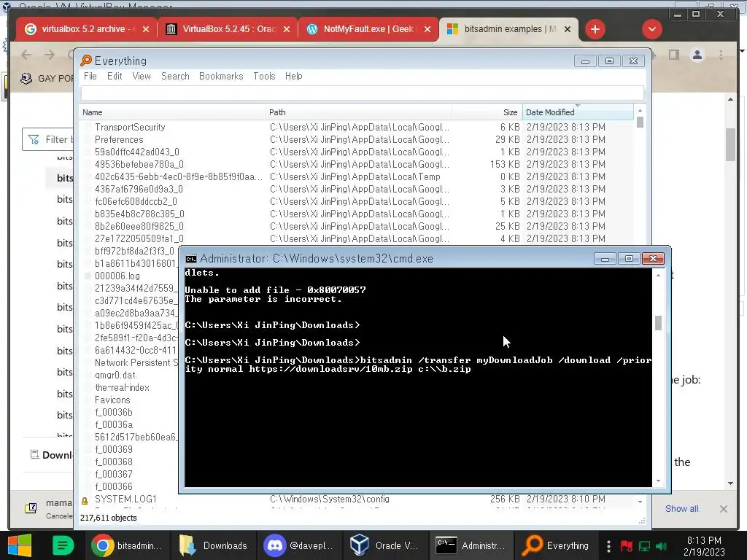Open the File menu in Everything
The width and height of the screenshot is (747, 560).
pos(90,76)
